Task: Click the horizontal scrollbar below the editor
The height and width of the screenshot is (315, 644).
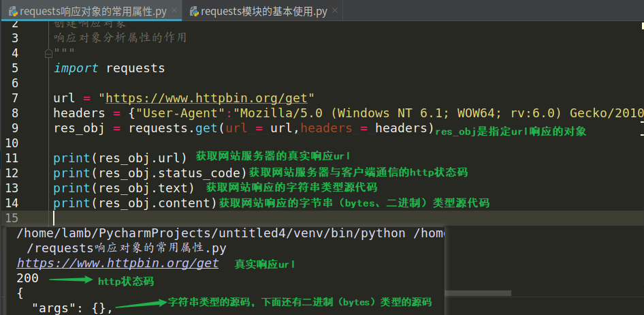Action: [478, 293]
